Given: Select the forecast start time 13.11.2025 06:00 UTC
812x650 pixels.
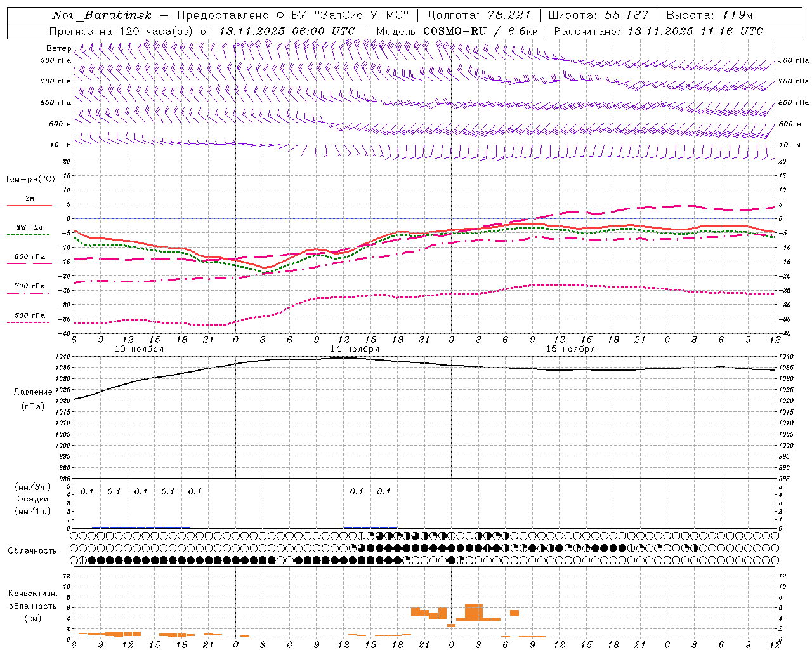Looking at the screenshot, I should (x=287, y=31).
